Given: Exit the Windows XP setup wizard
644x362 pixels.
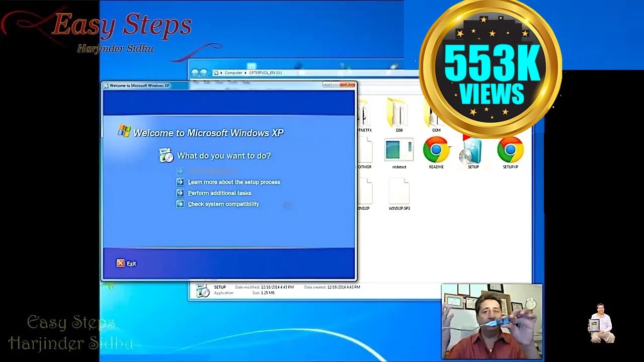Looking at the screenshot, I should (x=126, y=263).
